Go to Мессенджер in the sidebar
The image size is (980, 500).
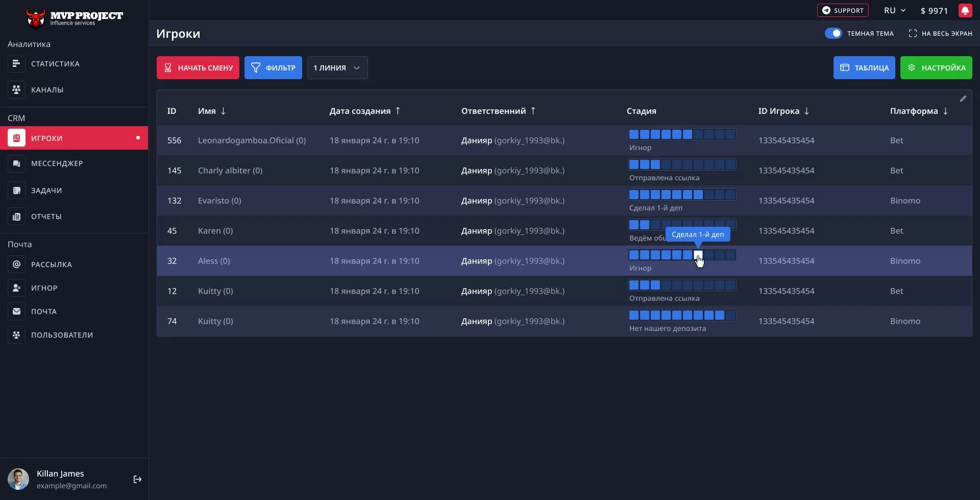pyautogui.click(x=57, y=163)
